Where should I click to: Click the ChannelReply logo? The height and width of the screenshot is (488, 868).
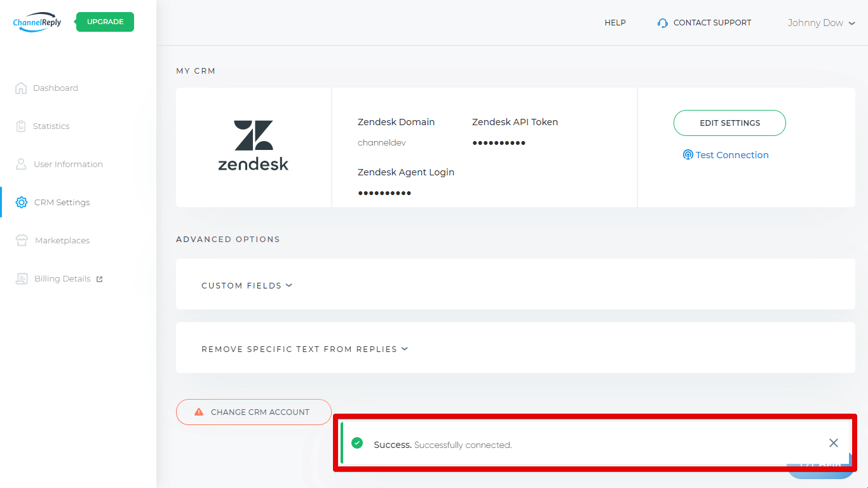coord(36,22)
